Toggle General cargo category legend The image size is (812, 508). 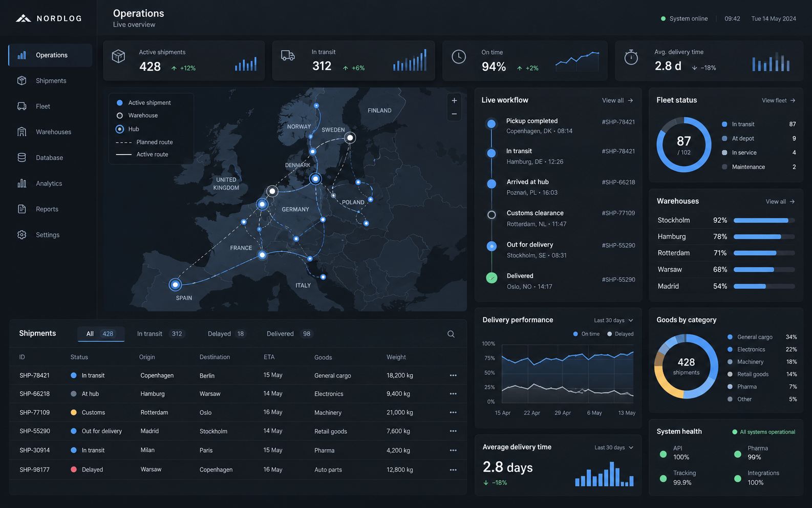(750, 337)
